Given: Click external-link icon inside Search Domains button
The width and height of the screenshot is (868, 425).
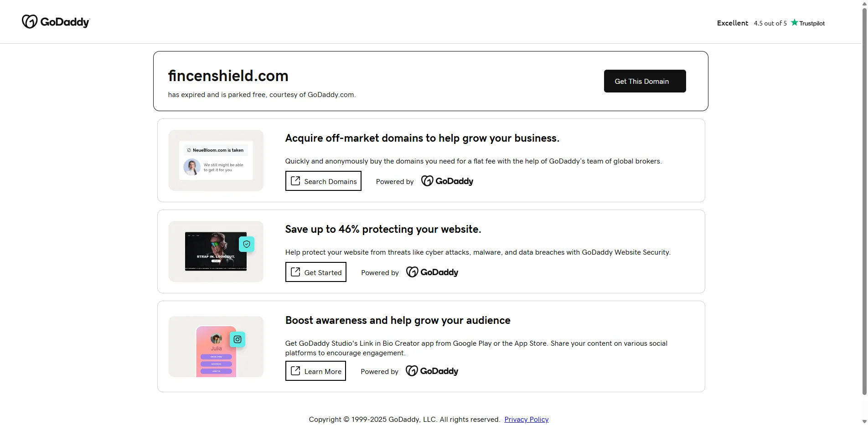Looking at the screenshot, I should coord(295,181).
